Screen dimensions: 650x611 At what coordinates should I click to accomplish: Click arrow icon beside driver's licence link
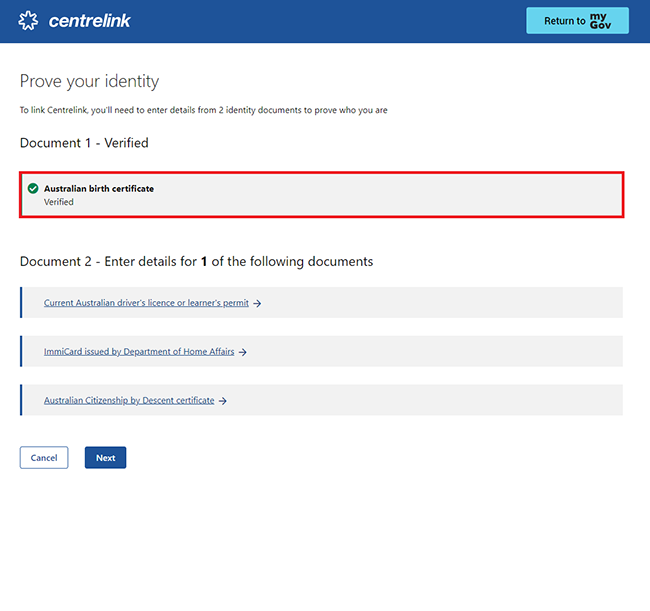tap(257, 303)
